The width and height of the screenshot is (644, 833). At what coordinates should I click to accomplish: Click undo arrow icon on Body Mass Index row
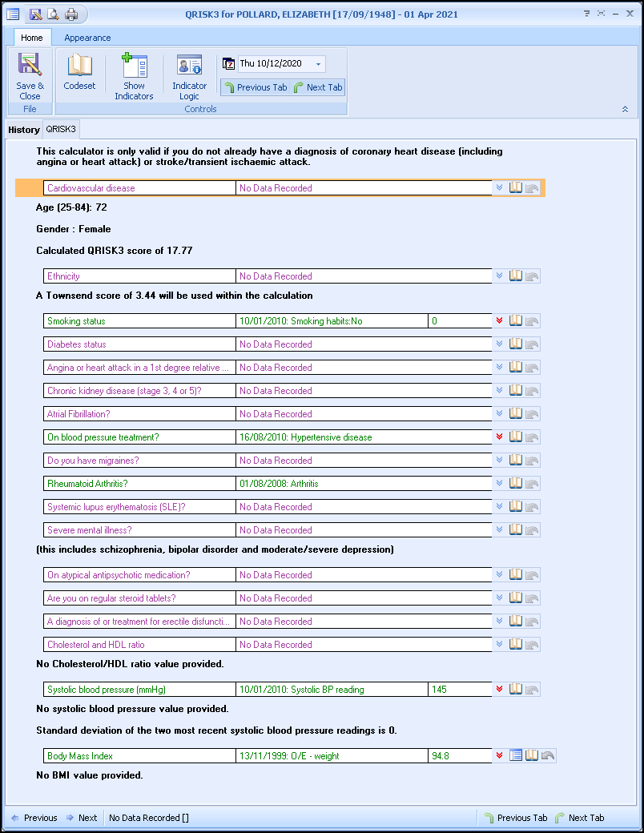[x=548, y=755]
